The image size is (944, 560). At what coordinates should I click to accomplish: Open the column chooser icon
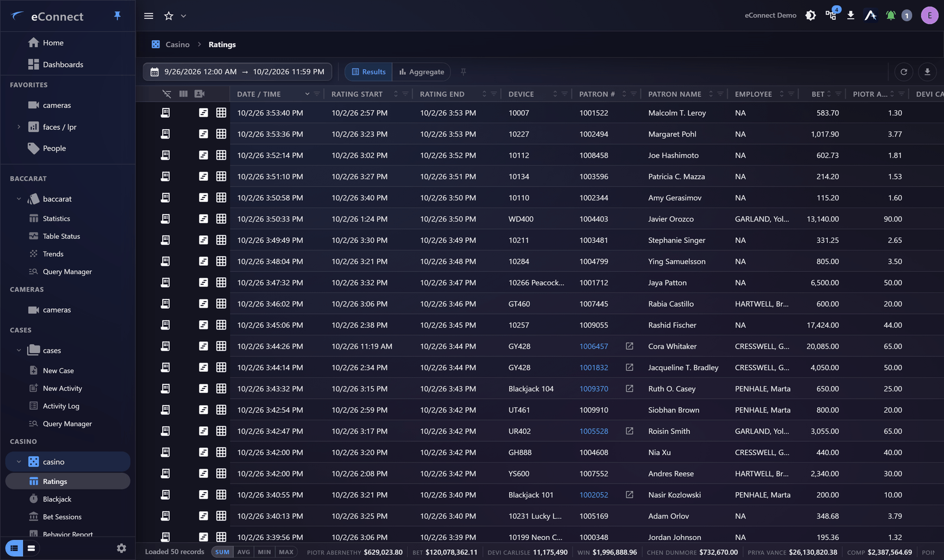tap(183, 94)
